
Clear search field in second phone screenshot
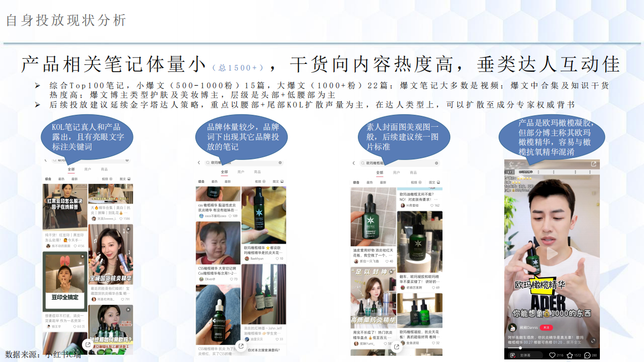[x=280, y=163]
